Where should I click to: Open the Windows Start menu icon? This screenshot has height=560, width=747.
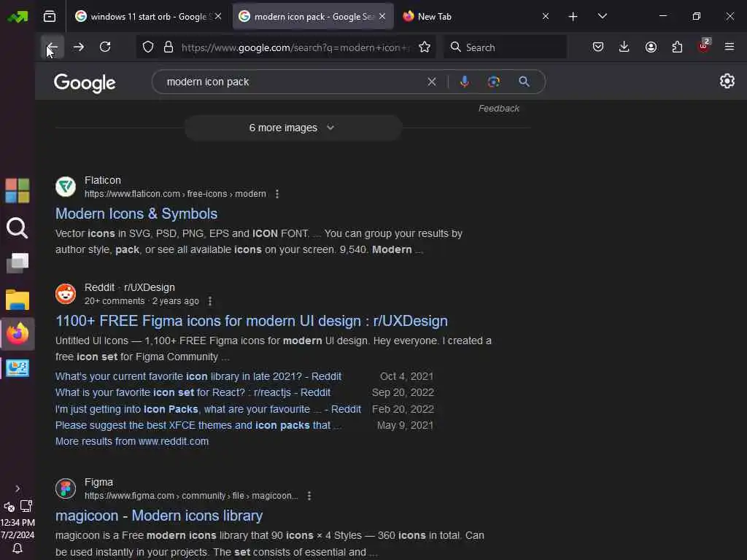click(18, 190)
